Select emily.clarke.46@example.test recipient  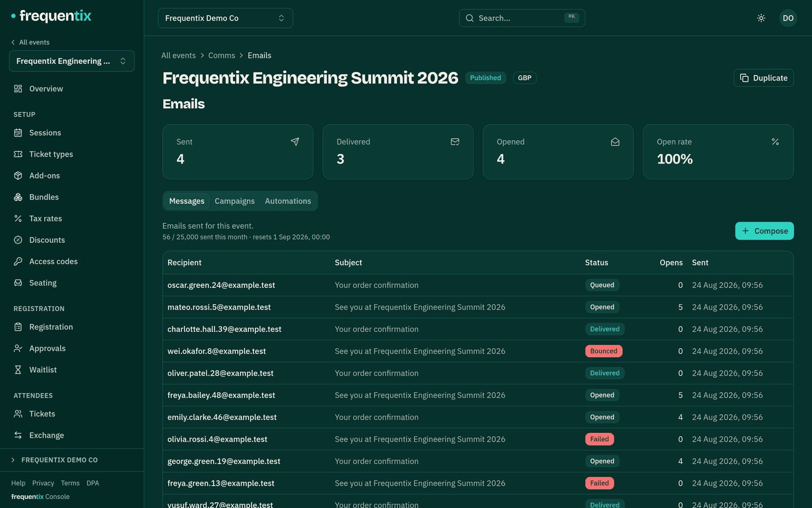[222, 417]
